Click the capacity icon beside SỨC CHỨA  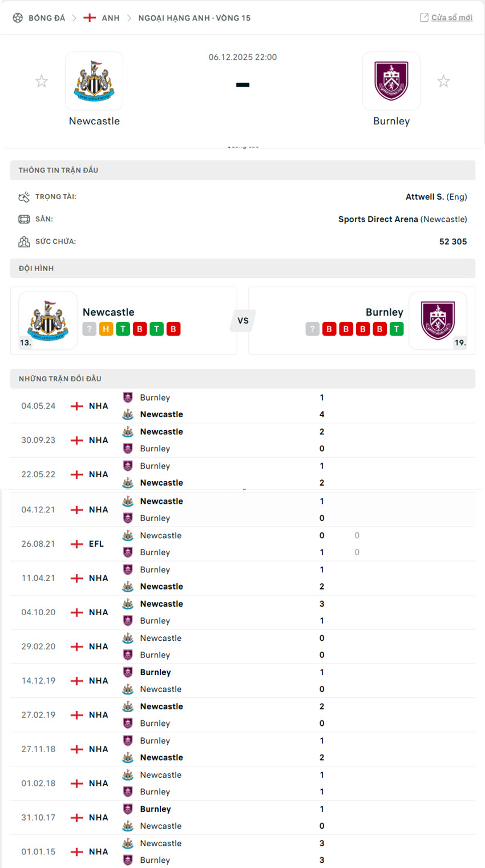23,241
